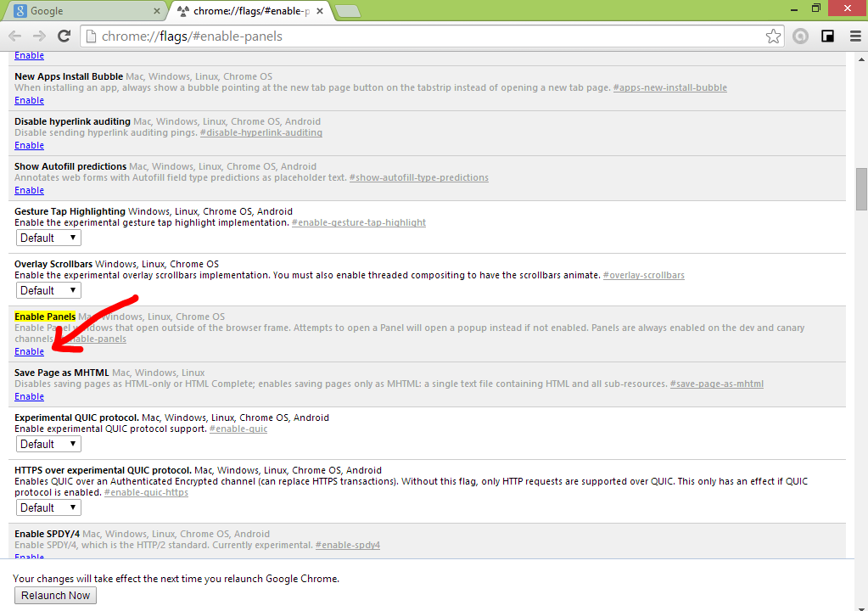
Task: Click the scrollbar up arrow
Action: 861,59
